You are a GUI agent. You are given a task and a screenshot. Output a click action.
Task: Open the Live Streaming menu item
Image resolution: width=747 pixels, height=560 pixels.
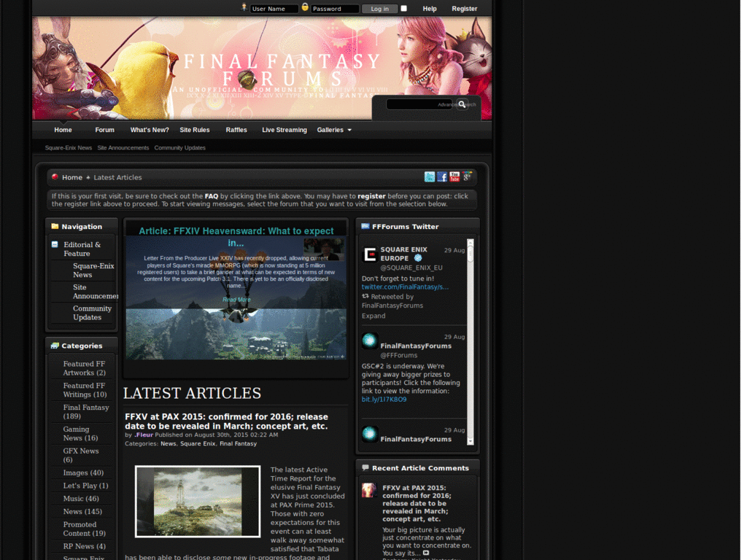[x=285, y=130]
